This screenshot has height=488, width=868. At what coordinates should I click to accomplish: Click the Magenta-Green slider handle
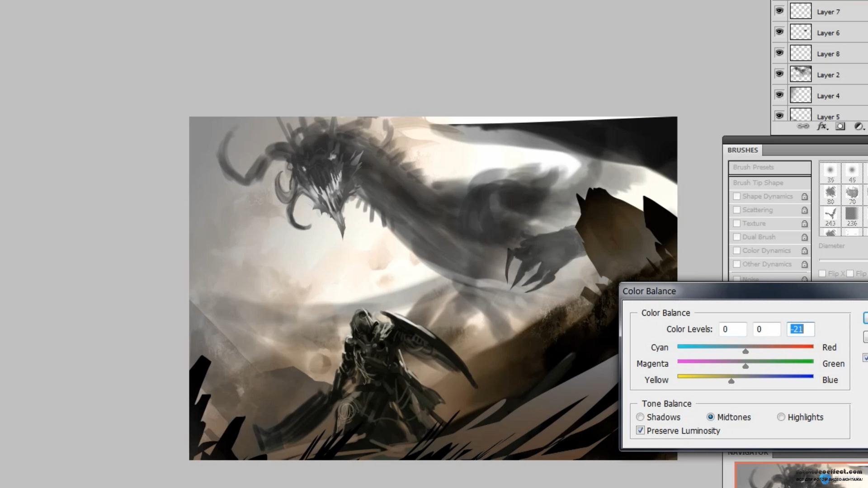pos(745,366)
